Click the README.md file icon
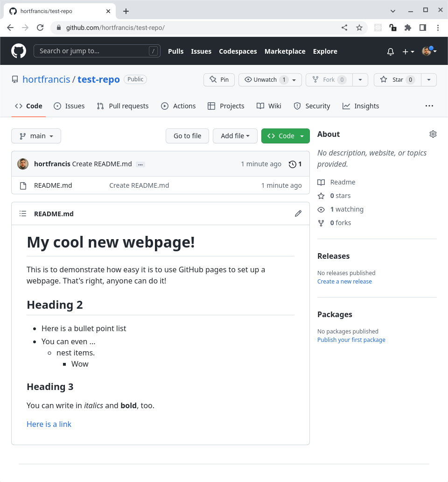 (23, 185)
